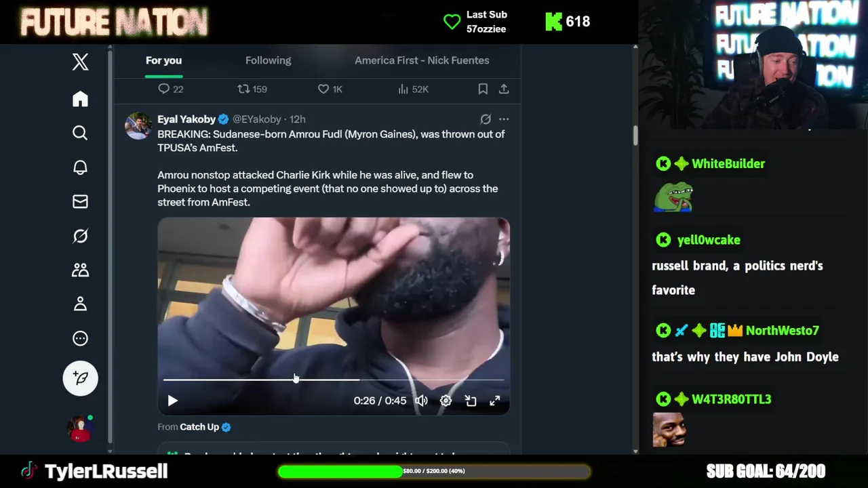Image resolution: width=868 pixels, height=488 pixels.
Task: Switch to the Following tab
Action: pyautogui.click(x=268, y=60)
